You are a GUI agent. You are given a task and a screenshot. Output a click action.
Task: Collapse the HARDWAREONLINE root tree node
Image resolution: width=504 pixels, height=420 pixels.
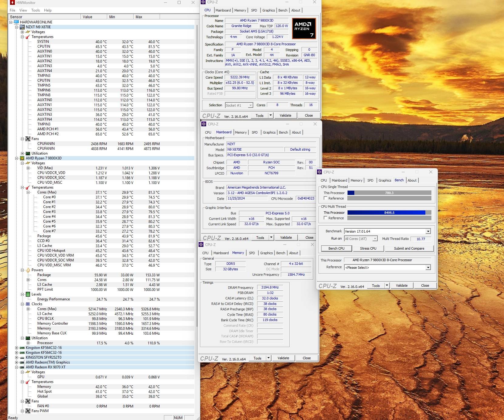click(x=11, y=22)
